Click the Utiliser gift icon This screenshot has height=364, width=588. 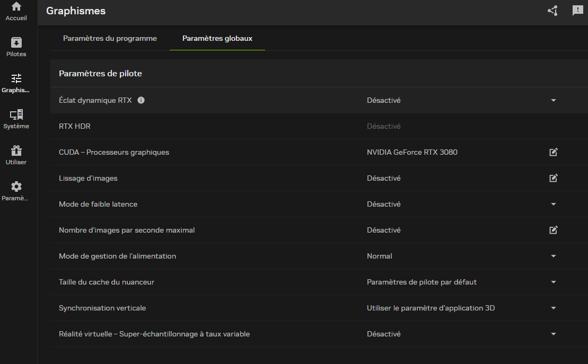click(16, 151)
